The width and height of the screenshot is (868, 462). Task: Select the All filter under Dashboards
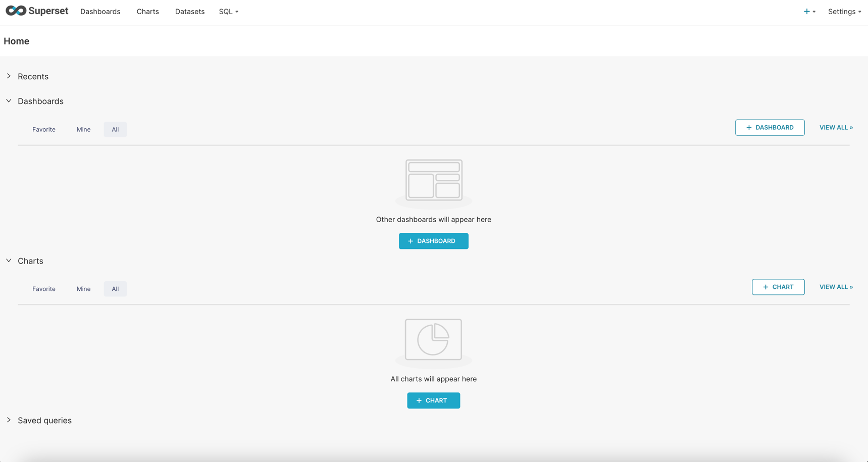click(x=115, y=129)
